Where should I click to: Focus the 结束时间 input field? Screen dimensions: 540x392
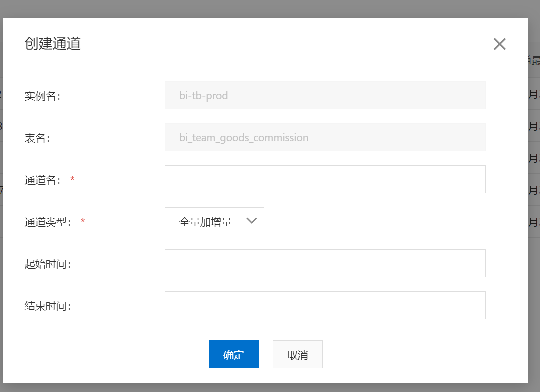click(325, 305)
